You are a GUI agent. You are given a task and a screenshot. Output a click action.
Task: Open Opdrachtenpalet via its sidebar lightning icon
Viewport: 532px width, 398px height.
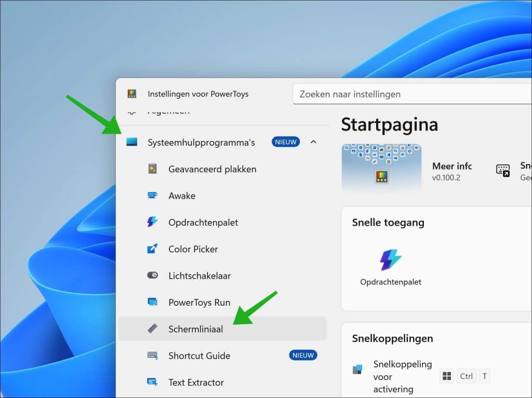click(152, 222)
